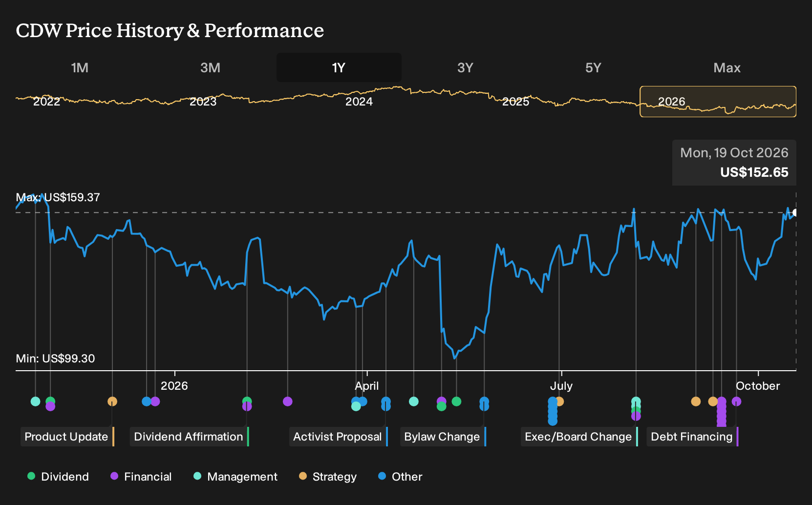Click the orange Strategy event dot above Product Update
The image size is (812, 505).
point(112,401)
